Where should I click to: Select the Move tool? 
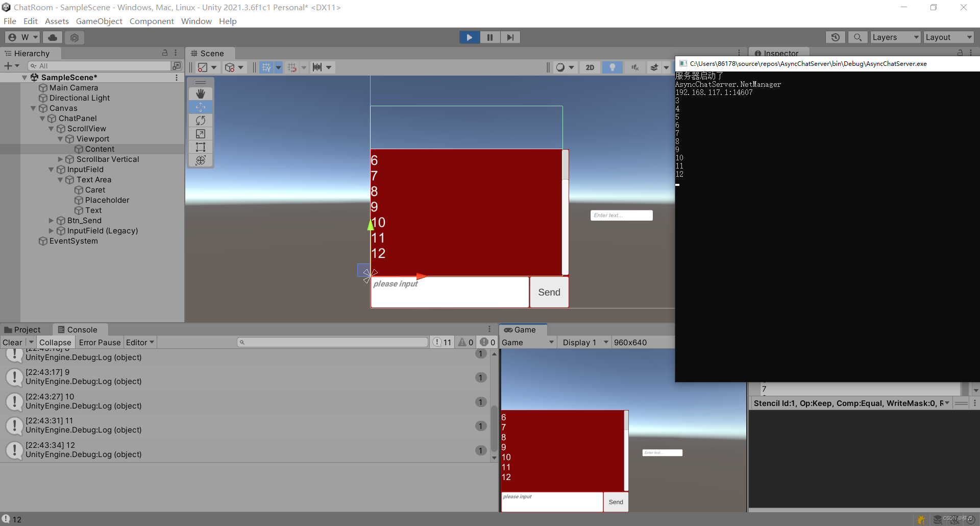pyautogui.click(x=201, y=107)
